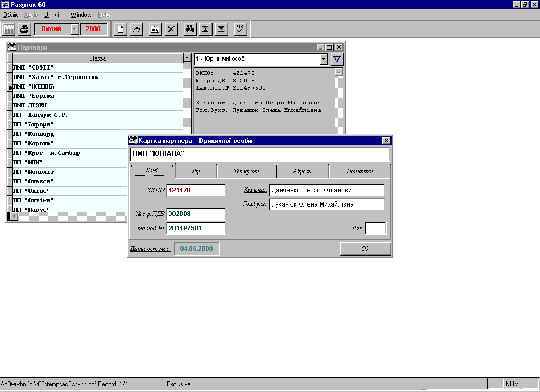Select the row ПМП ЛІЗЕН
Screen dimensions: 540x392
[98, 106]
